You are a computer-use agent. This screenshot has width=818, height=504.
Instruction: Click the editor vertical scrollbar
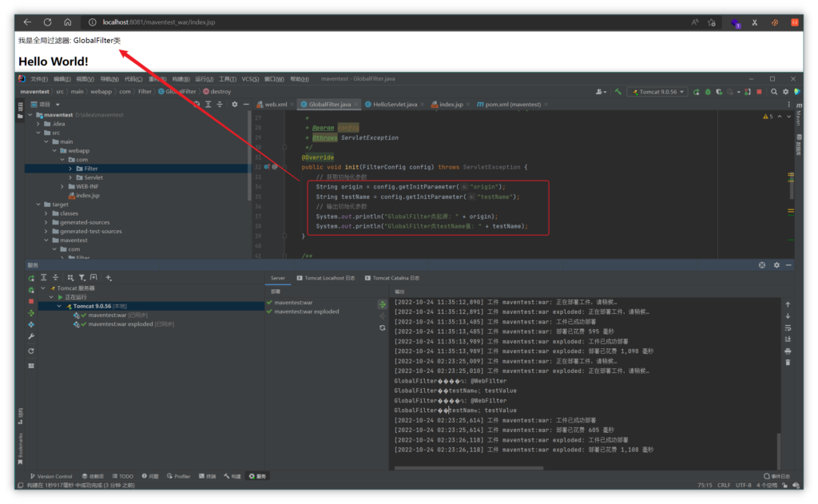point(791,185)
